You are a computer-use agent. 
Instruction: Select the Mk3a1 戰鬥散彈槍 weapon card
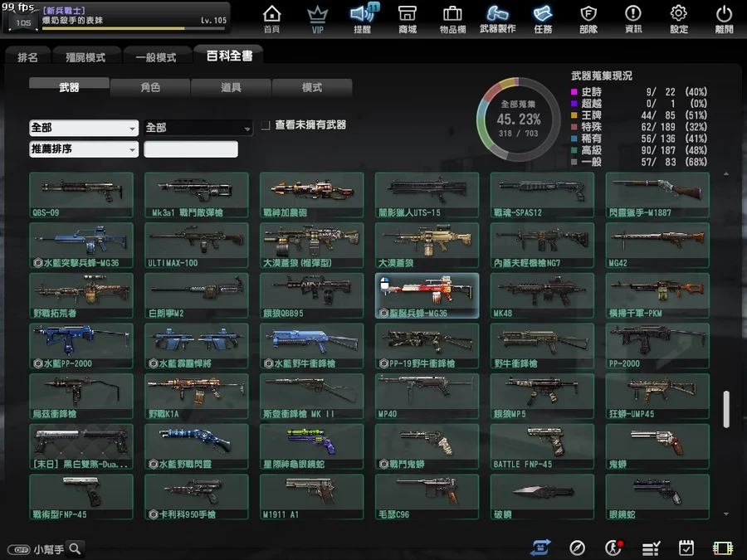pyautogui.click(x=196, y=195)
